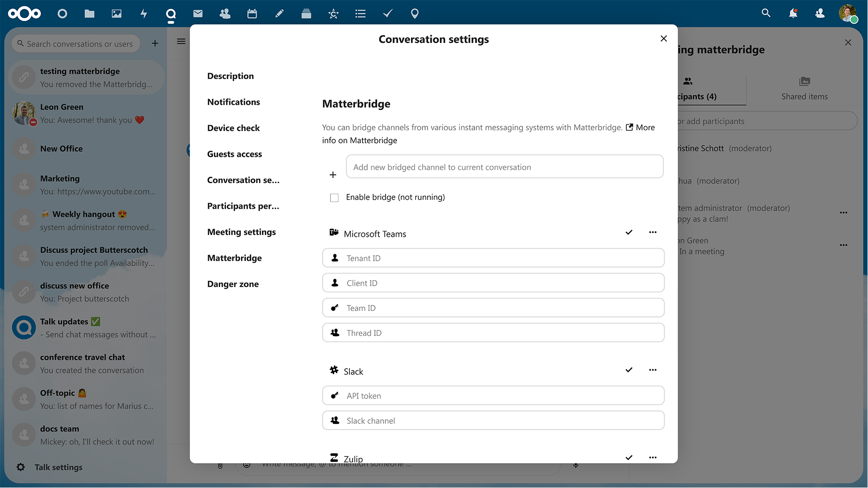
Task: Open the Files app icon
Action: click(90, 14)
